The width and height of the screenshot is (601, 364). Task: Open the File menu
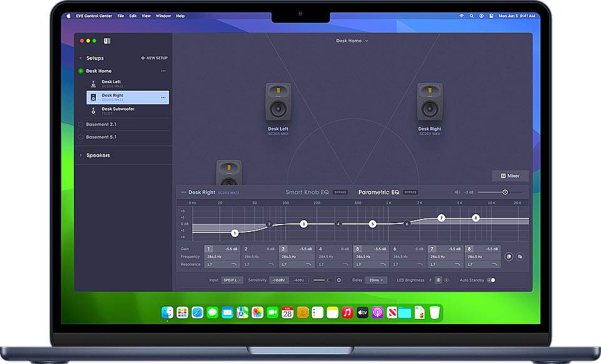[121, 16]
